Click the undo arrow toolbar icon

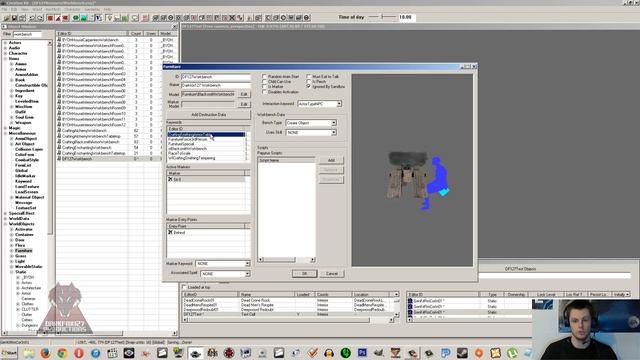point(32,18)
